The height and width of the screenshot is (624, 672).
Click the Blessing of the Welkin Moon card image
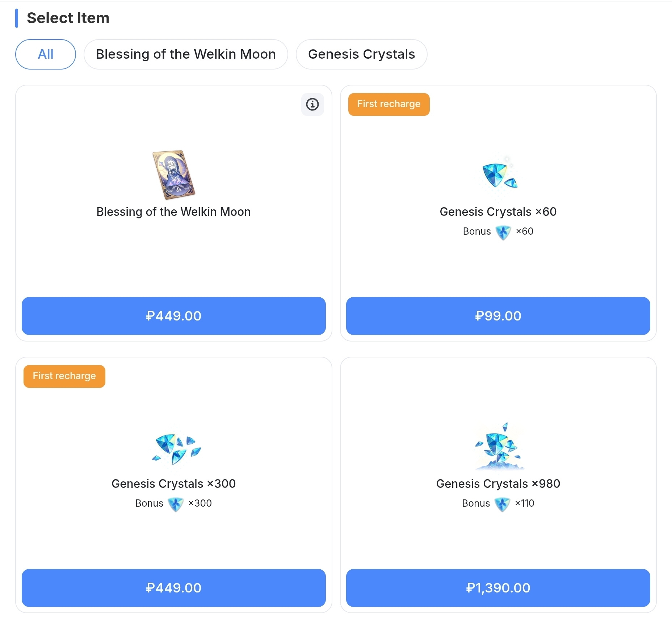point(173,175)
